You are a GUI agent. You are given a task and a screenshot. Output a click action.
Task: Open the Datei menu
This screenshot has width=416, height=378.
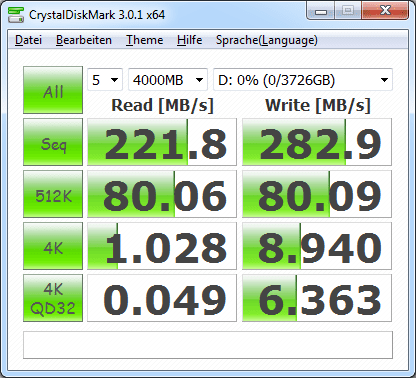click(x=28, y=40)
